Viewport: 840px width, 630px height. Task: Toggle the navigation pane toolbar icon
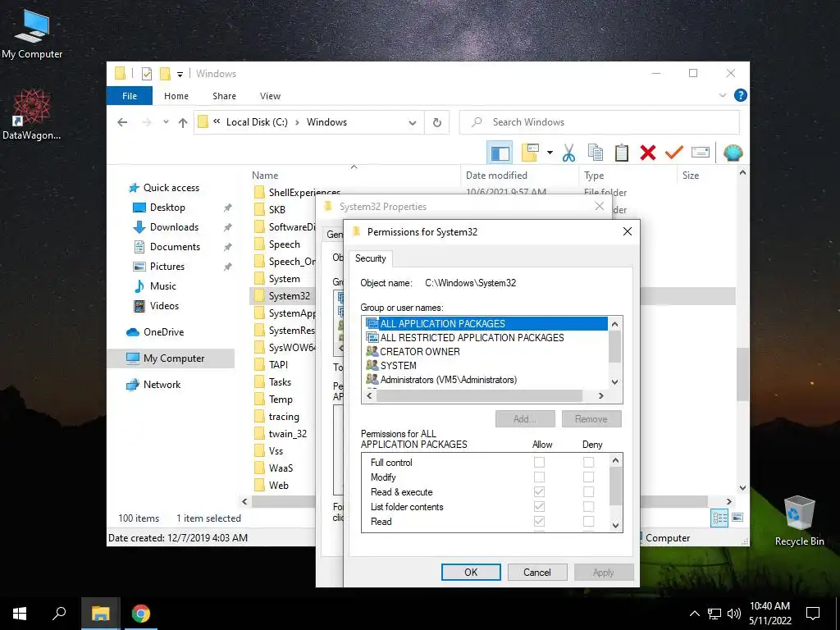point(500,153)
